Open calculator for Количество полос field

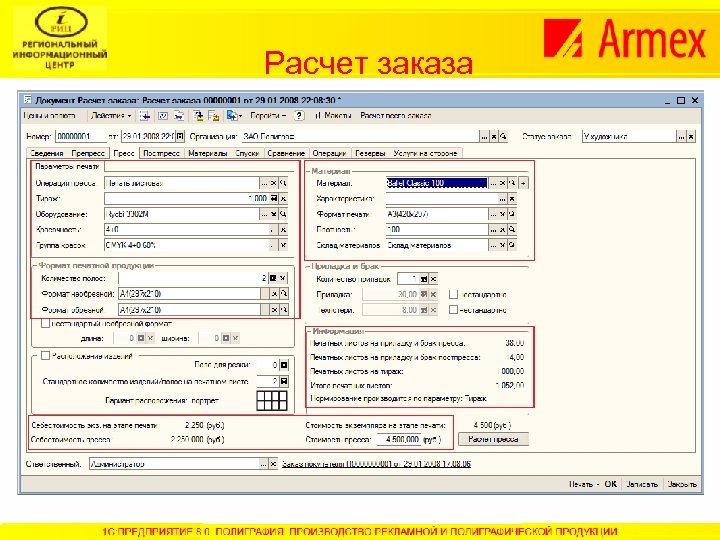point(273,278)
